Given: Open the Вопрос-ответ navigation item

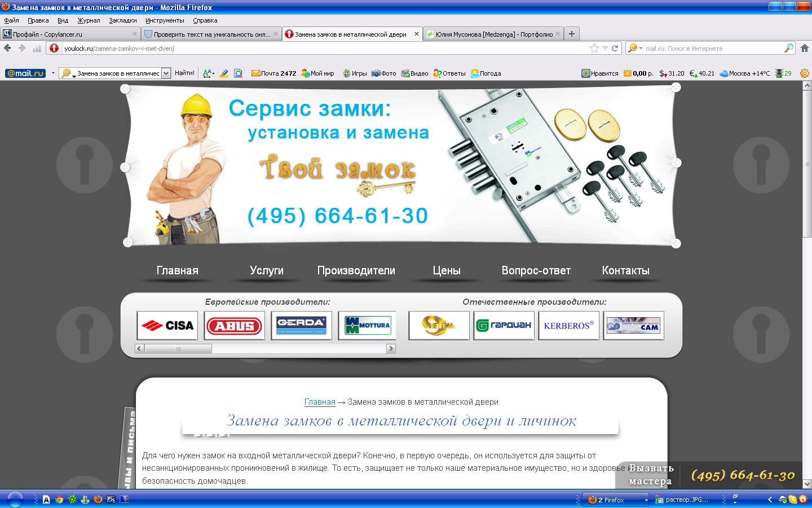Looking at the screenshot, I should pos(536,270).
